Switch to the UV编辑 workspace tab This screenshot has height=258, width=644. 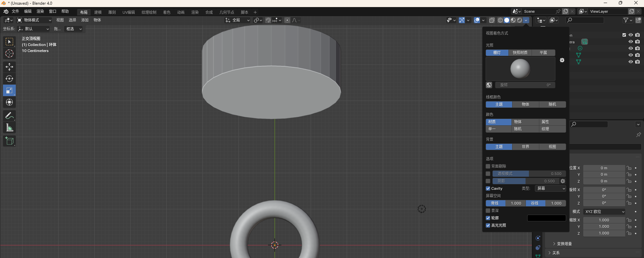[x=129, y=12]
